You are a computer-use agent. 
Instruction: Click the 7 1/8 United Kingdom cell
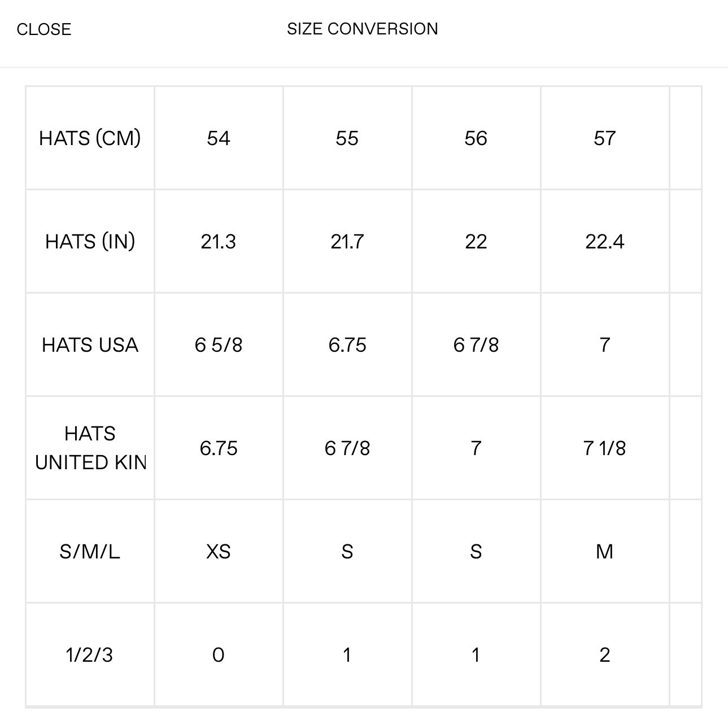[605, 448]
